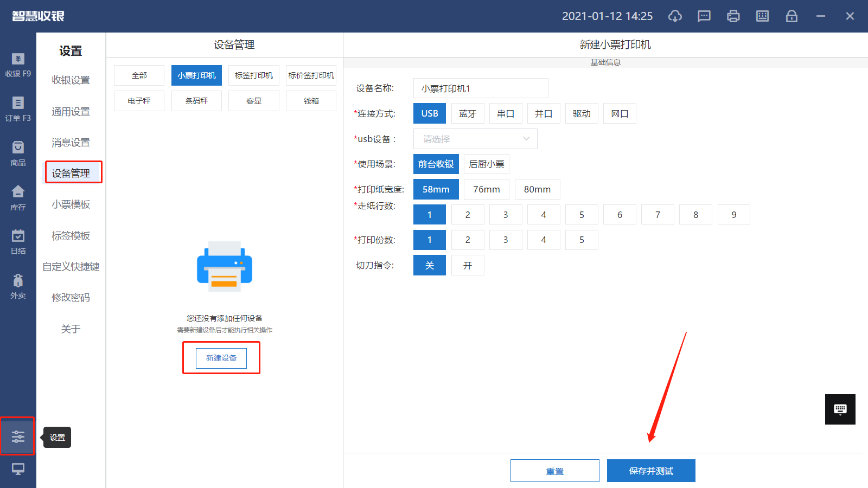The height and width of the screenshot is (488, 868).
Task: Click the 设备名称 input field
Action: click(x=480, y=88)
